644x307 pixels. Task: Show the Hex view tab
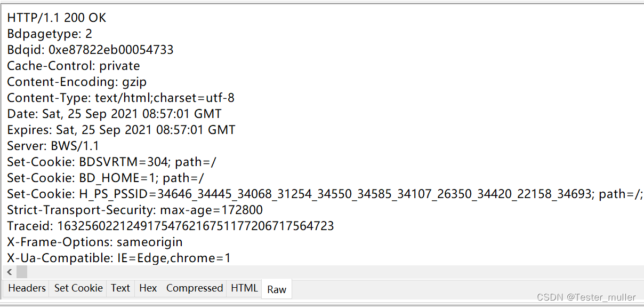pyautogui.click(x=148, y=288)
